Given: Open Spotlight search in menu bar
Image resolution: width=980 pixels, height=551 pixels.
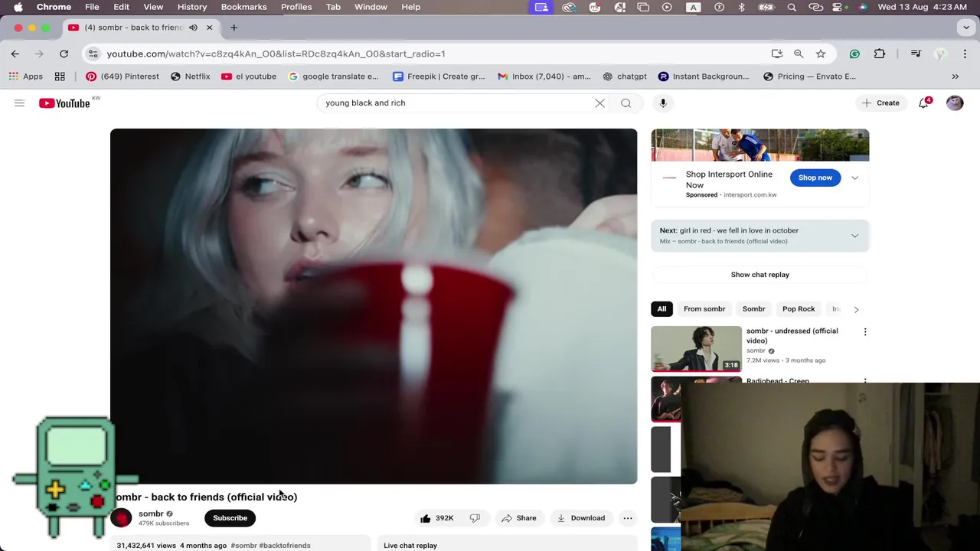Looking at the screenshot, I should pos(792,7).
